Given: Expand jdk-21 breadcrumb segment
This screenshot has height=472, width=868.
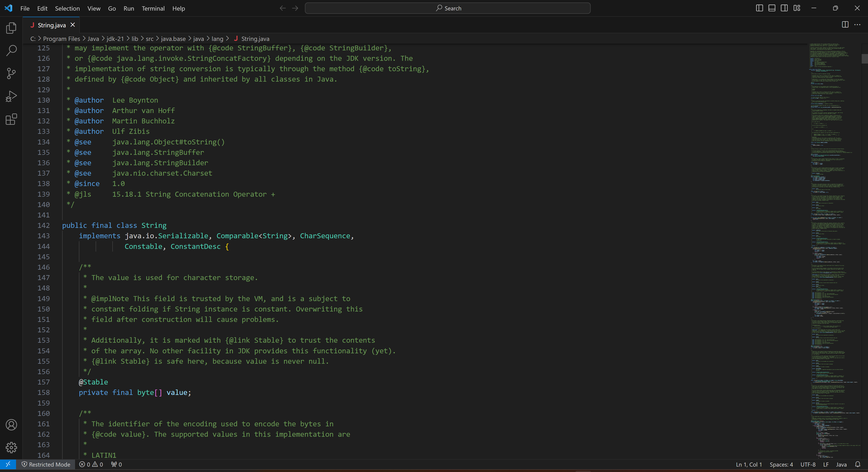Looking at the screenshot, I should (115, 39).
